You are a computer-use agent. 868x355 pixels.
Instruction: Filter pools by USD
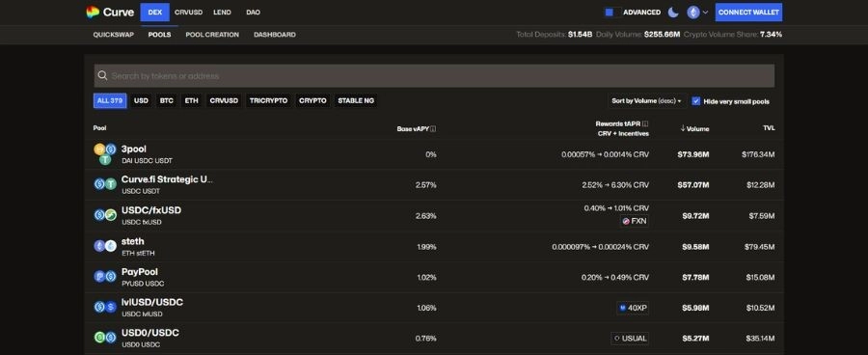click(141, 100)
